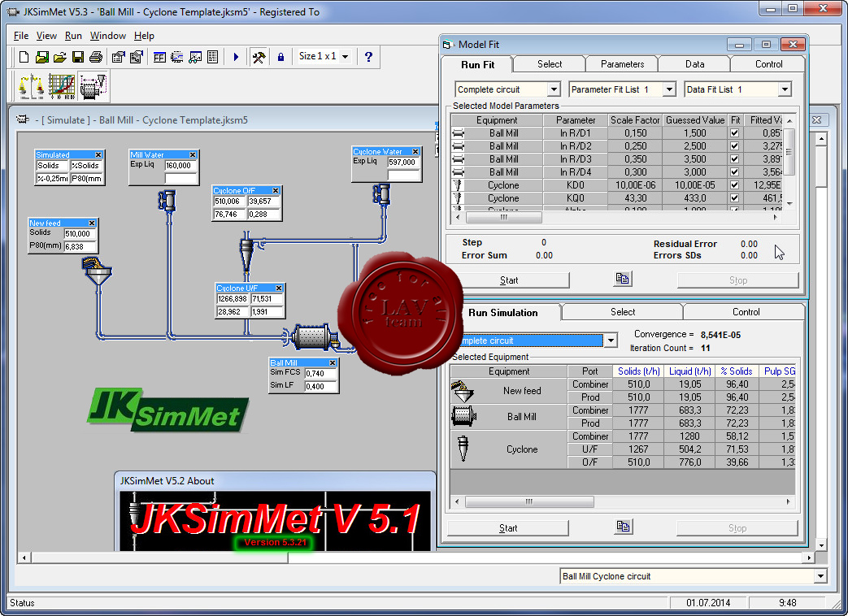Click Stop button in Model Fit
This screenshot has height=616, width=848.
(x=737, y=280)
